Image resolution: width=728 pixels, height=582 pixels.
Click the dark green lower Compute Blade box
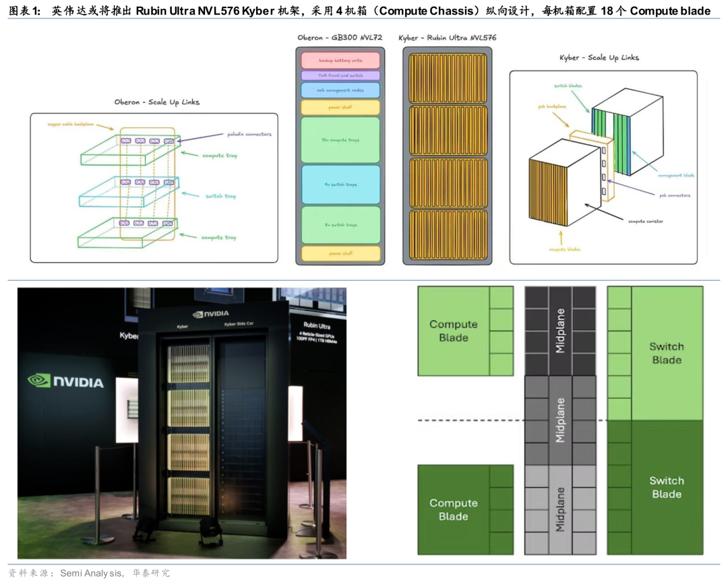tap(454, 509)
